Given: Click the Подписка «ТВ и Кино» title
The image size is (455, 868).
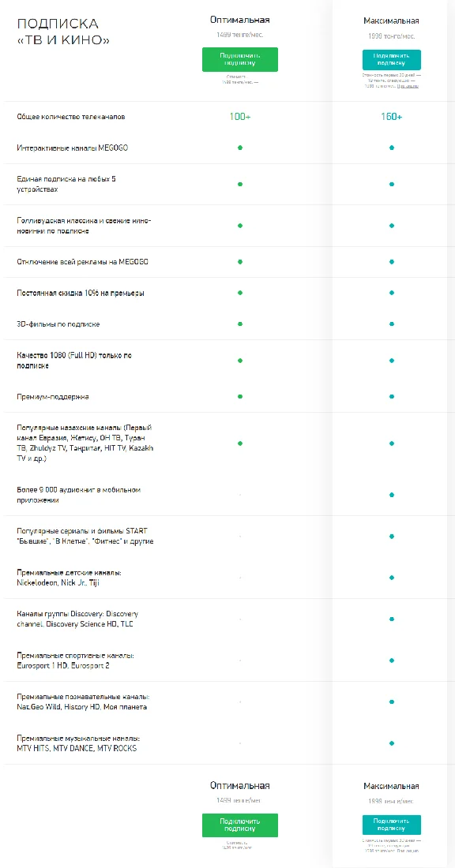Looking at the screenshot, I should [x=63, y=32].
